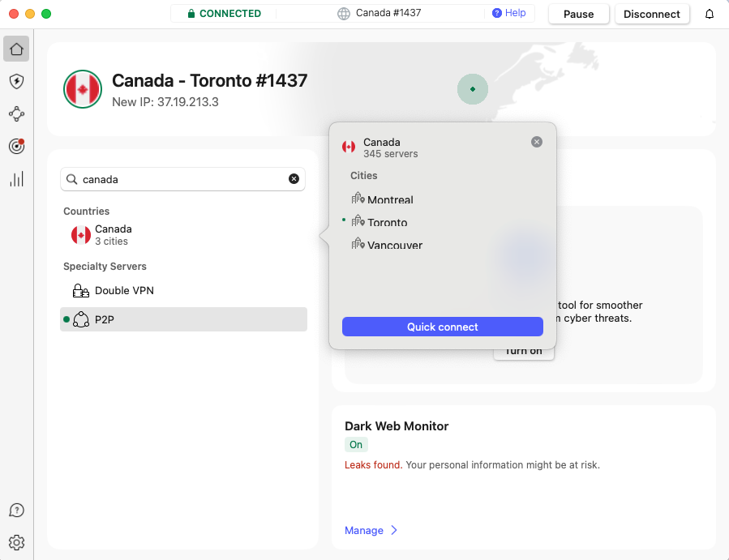This screenshot has width=729, height=560.
Task: Open Help link in title bar
Action: pos(509,13)
